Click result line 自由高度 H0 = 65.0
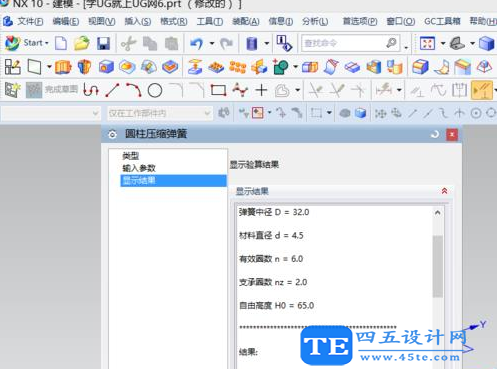 pos(277,306)
